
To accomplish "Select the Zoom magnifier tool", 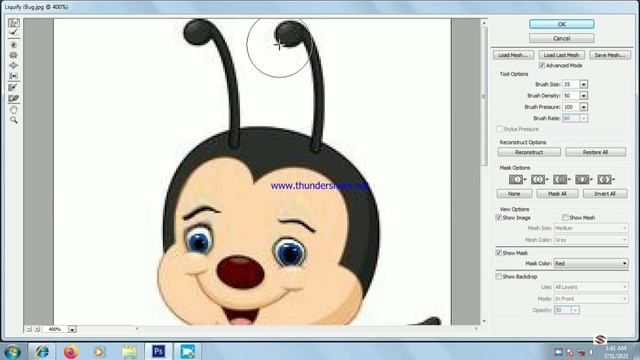I will tap(13, 120).
